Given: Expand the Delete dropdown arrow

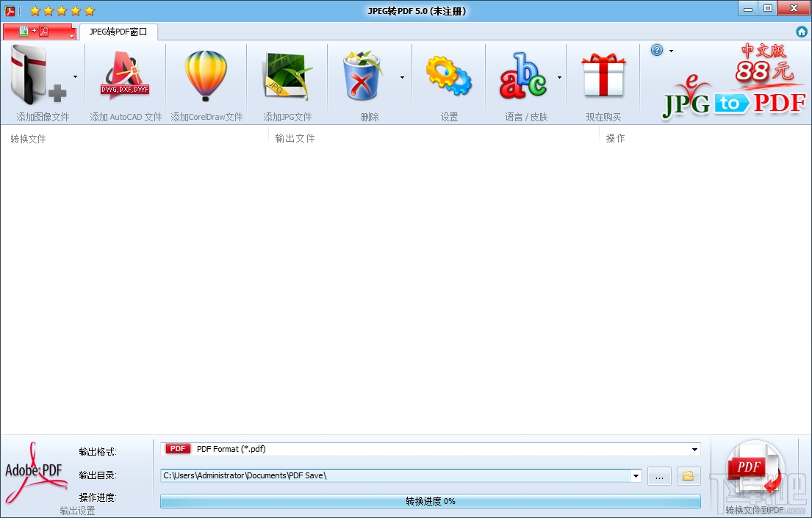Looking at the screenshot, I should pyautogui.click(x=403, y=78).
